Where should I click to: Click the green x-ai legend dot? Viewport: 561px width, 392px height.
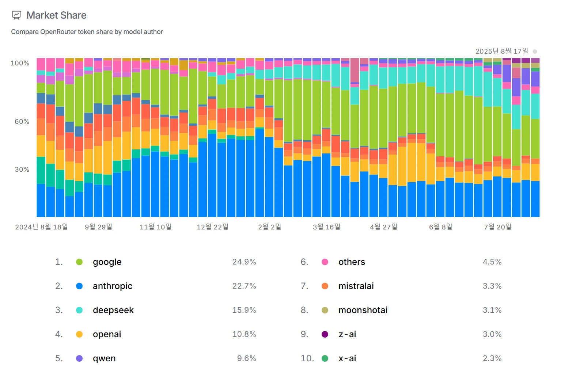pyautogui.click(x=325, y=358)
